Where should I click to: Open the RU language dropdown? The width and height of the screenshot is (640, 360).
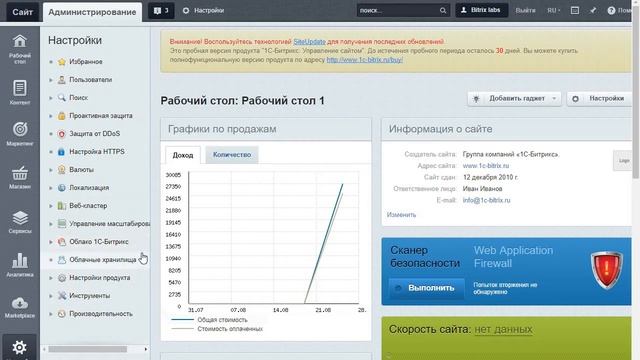tap(553, 11)
